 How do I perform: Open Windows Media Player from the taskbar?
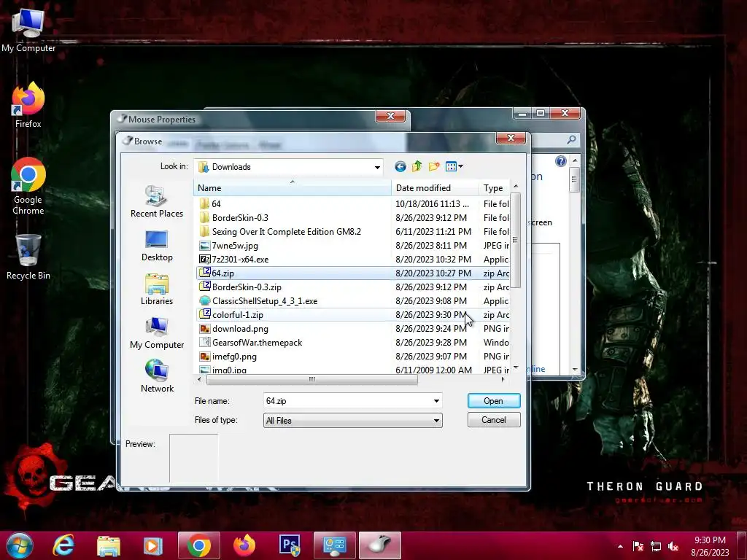click(x=153, y=545)
